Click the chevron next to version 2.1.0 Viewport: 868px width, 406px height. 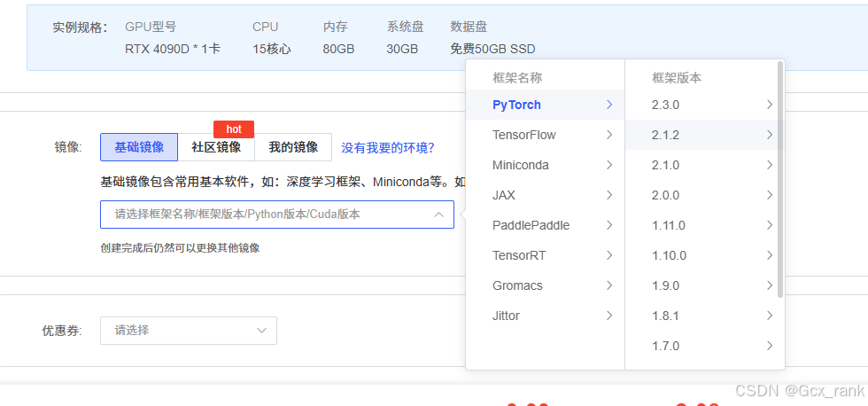click(770, 165)
